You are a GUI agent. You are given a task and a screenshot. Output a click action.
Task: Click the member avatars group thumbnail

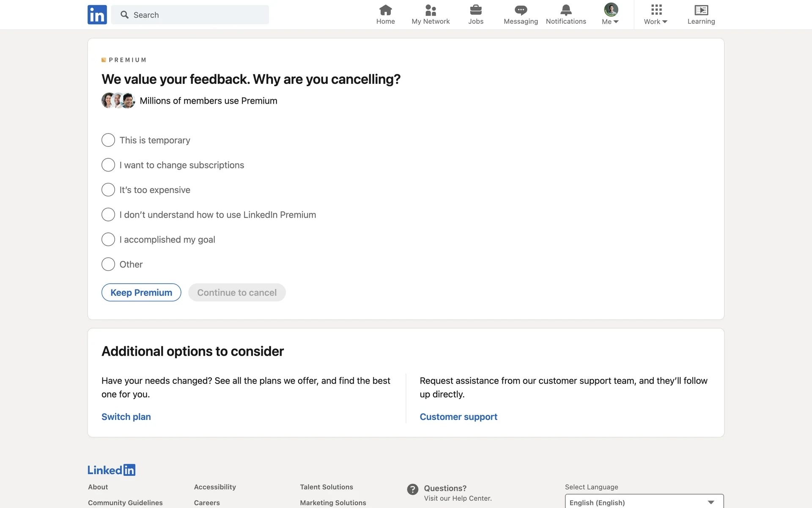click(x=118, y=101)
